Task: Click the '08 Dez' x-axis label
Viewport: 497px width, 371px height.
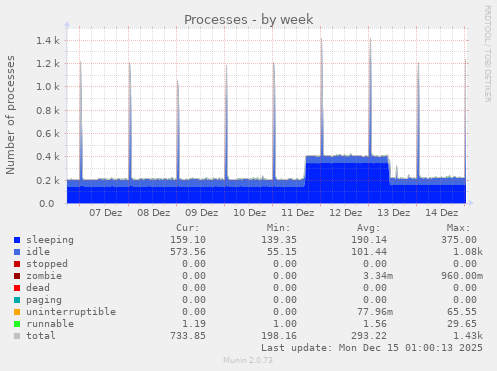Action: 154,213
